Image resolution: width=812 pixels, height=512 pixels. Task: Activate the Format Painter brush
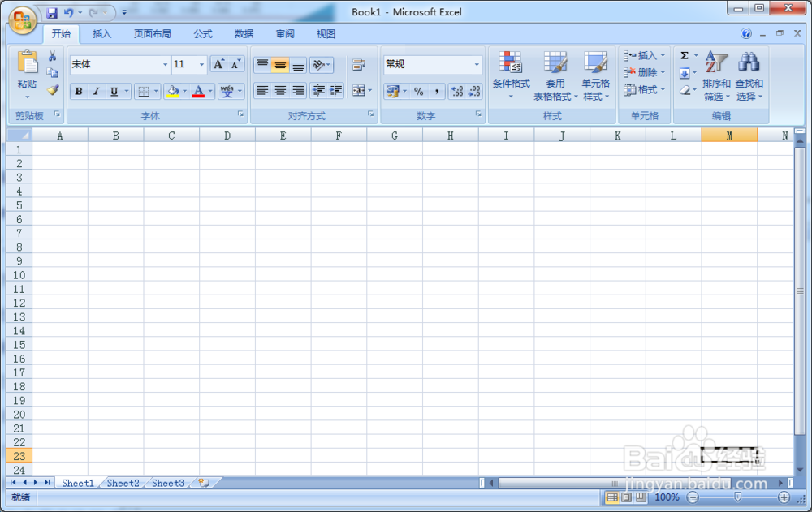52,90
